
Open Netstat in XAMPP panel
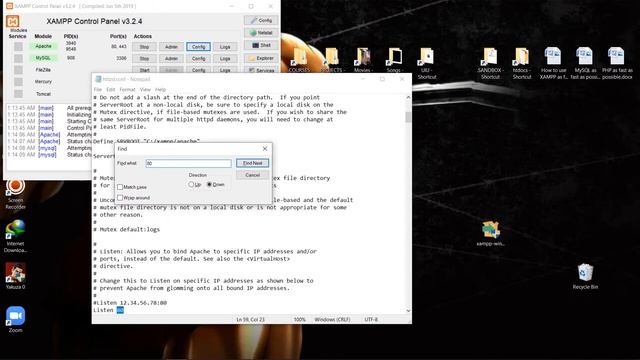261,33
